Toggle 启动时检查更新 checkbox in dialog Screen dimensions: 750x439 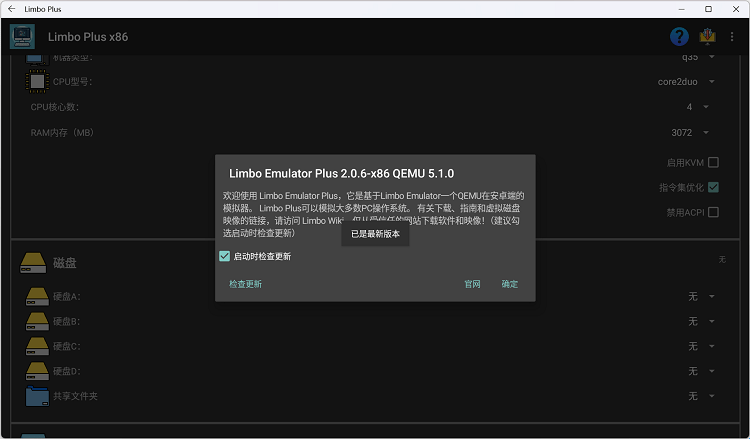[x=224, y=256]
